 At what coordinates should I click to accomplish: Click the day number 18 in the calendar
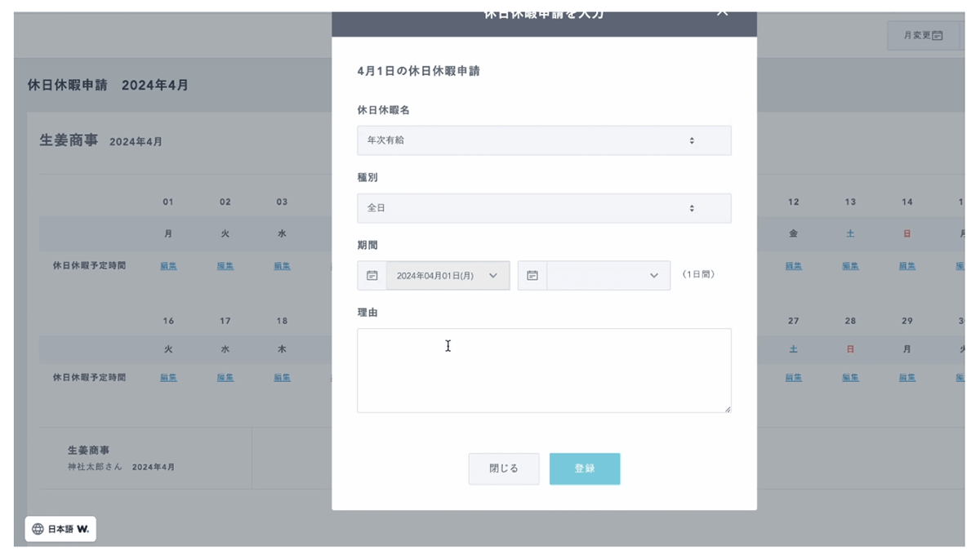(282, 322)
